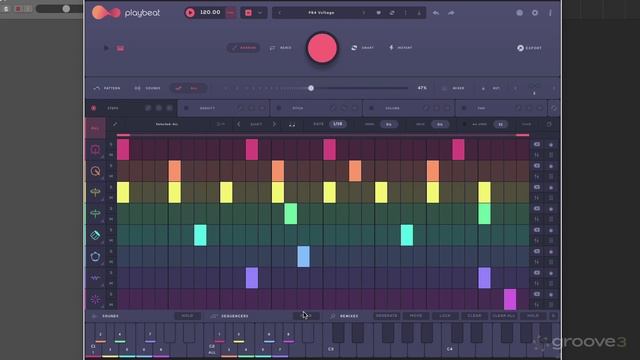This screenshot has width=640, height=360.
Task: Start playback with the play button beside the tempo
Action: pyautogui.click(x=190, y=13)
